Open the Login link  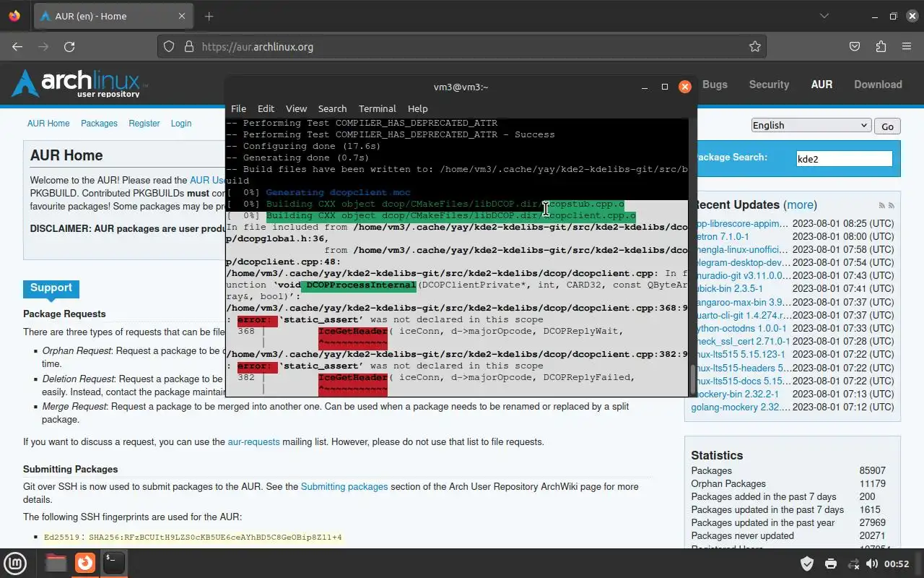click(x=181, y=124)
